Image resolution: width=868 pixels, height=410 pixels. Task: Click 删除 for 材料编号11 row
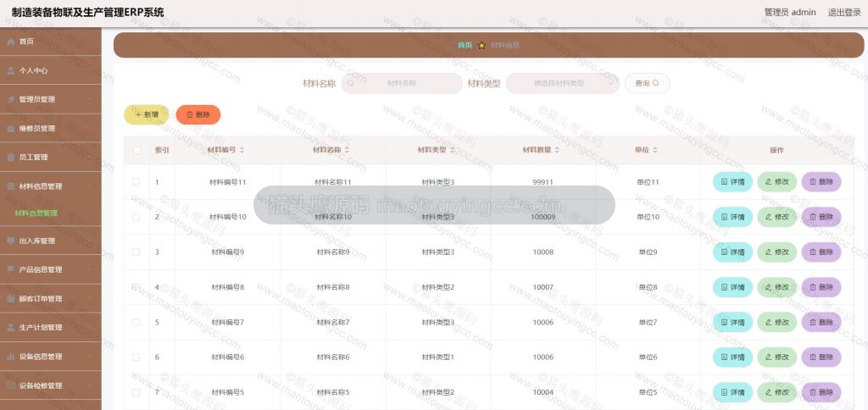tap(821, 182)
